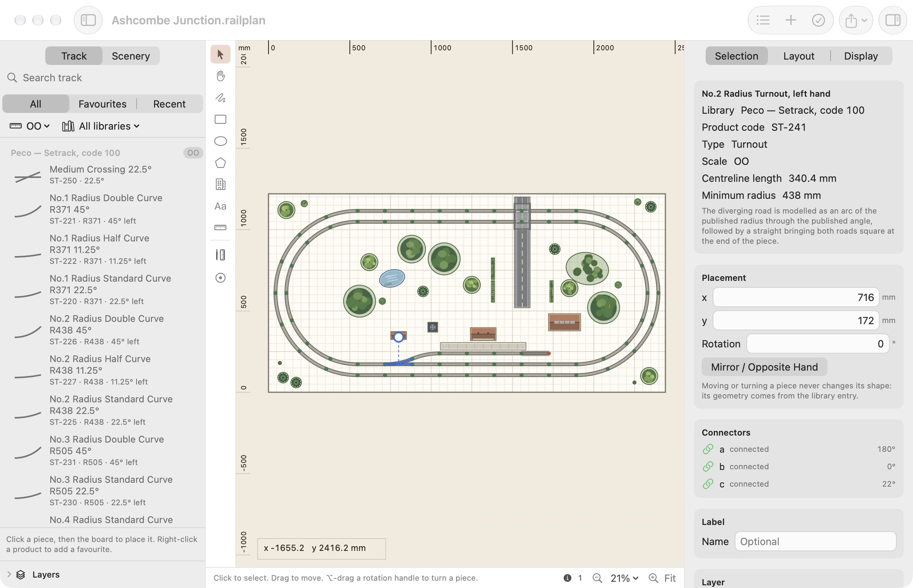913x588 pixels.
Task: Click the Fit zoom button
Action: [670, 578]
